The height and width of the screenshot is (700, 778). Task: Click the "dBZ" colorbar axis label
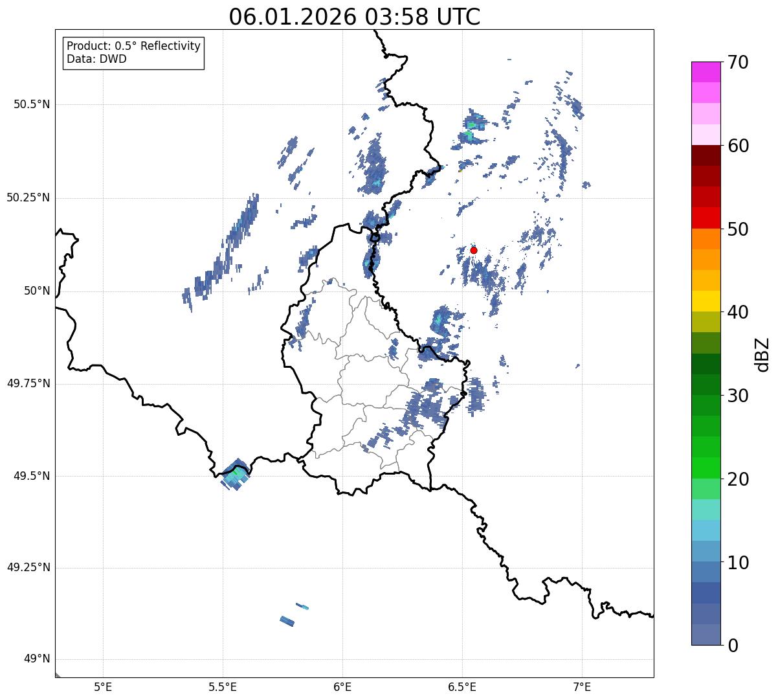763,354
